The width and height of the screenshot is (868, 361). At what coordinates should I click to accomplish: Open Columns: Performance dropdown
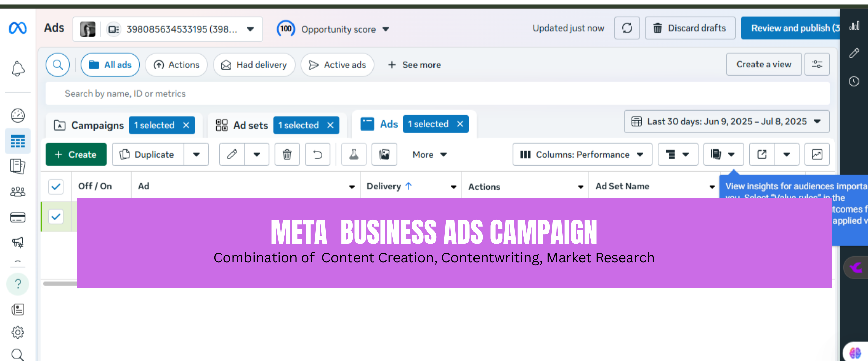click(582, 155)
